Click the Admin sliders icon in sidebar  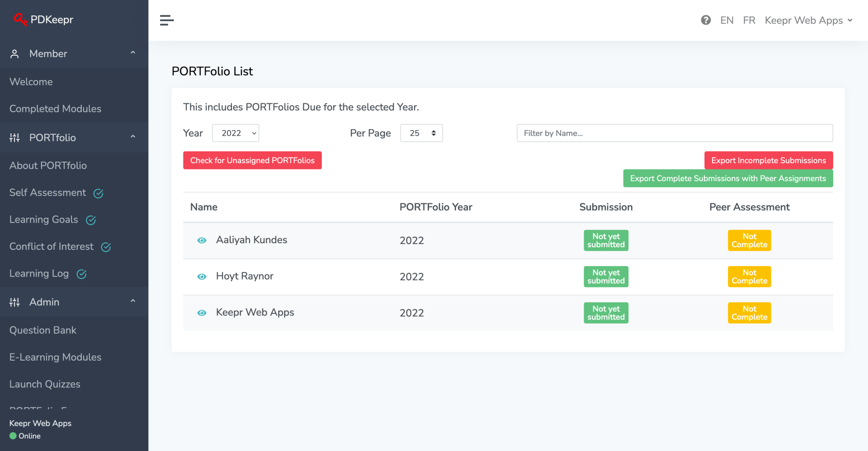click(15, 302)
